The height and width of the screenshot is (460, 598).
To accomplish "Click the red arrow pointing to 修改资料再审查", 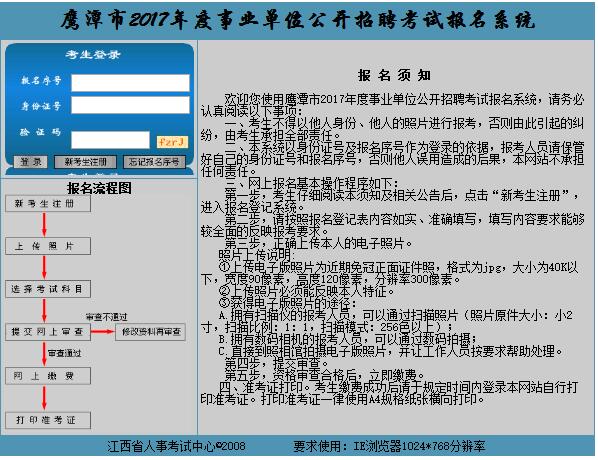I will pyautogui.click(x=103, y=331).
